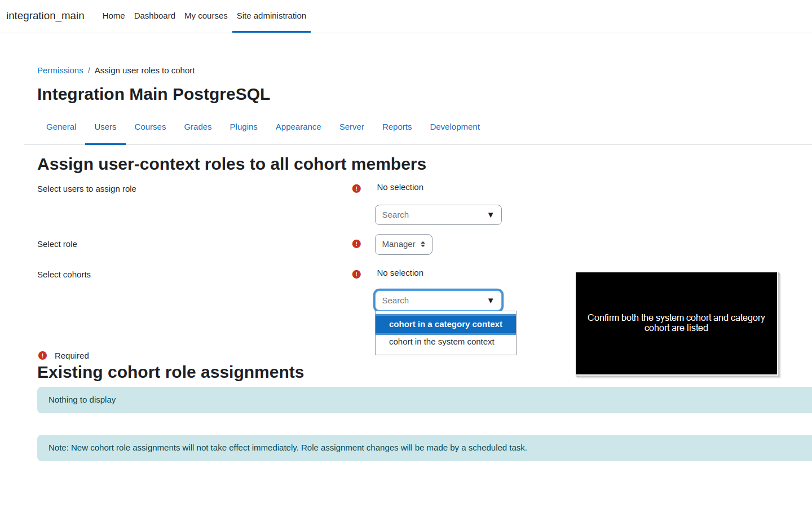Select cohort in a category context

(x=445, y=324)
